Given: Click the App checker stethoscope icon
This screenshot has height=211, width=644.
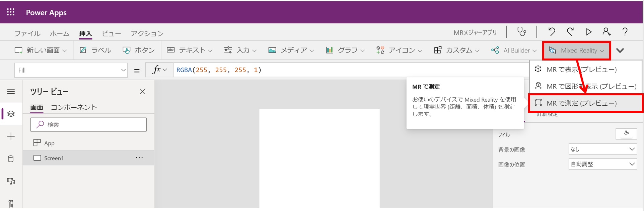Looking at the screenshot, I should [x=521, y=32].
